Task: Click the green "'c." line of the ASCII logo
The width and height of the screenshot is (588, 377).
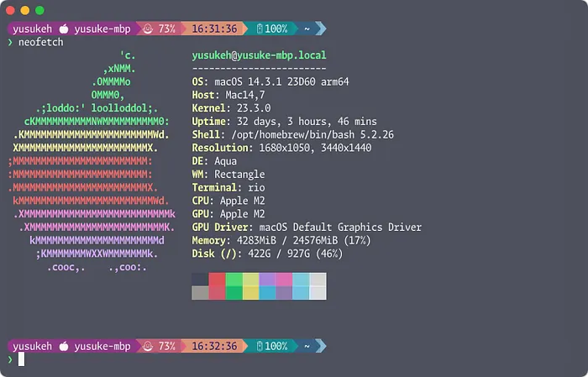Action: tap(128, 55)
